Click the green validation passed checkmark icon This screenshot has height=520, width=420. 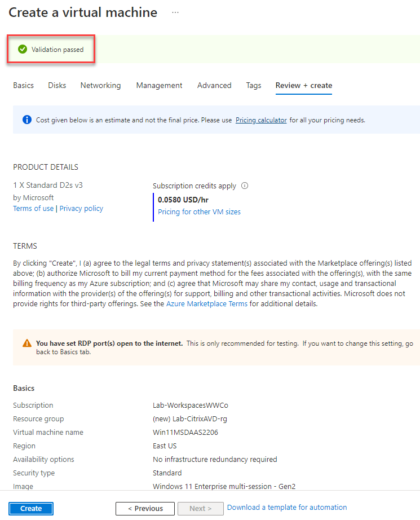pos(23,50)
